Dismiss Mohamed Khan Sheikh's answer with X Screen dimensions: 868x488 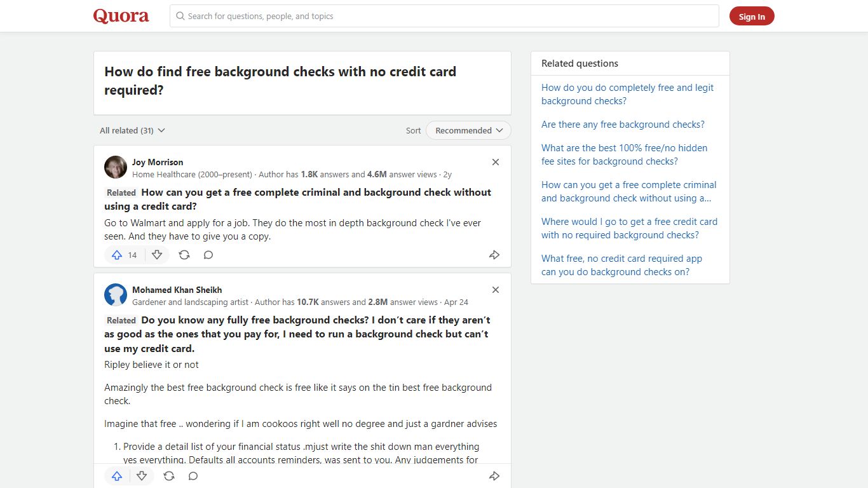(496, 290)
